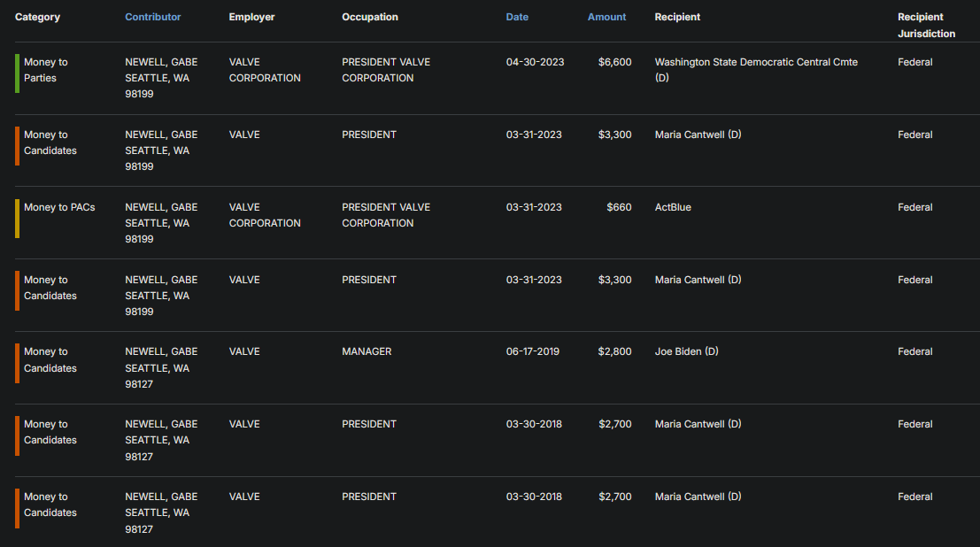Viewport: 980px width, 547px height.
Task: Select VALVE CORPORATION employer in $6,600 row
Action: 265,70
